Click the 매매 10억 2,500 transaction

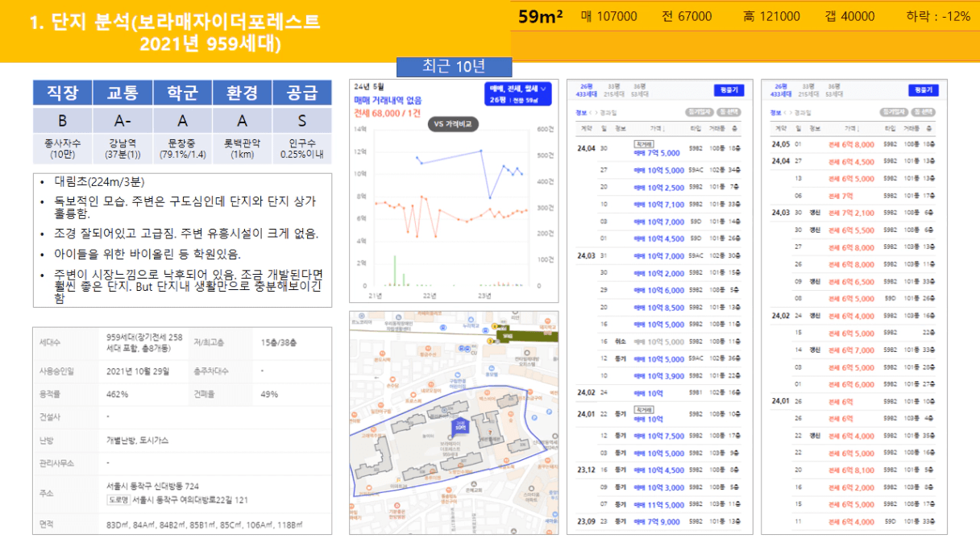tap(659, 187)
